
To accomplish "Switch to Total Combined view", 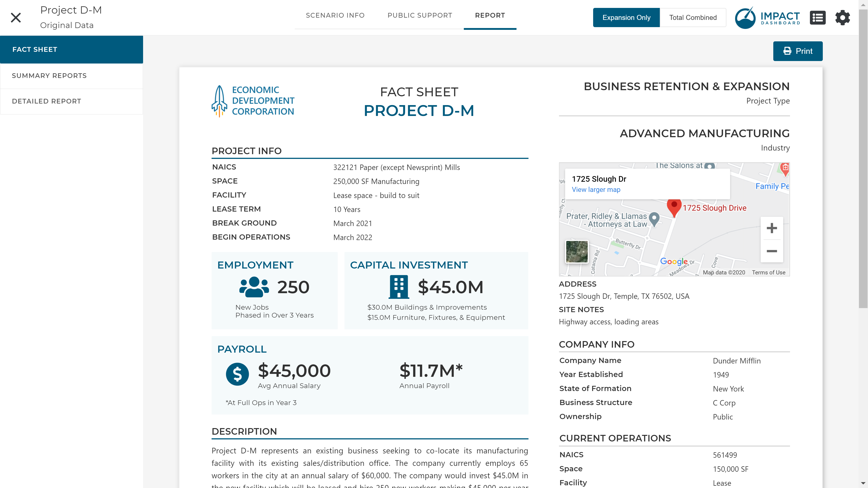I will pyautogui.click(x=693, y=18).
